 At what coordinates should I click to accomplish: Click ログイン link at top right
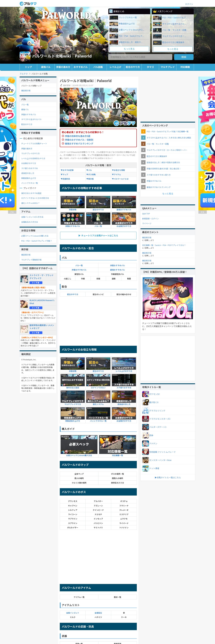(189, 4)
